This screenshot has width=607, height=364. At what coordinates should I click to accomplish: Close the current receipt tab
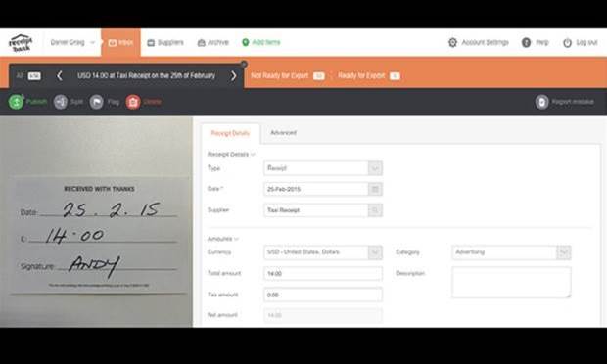[244, 64]
